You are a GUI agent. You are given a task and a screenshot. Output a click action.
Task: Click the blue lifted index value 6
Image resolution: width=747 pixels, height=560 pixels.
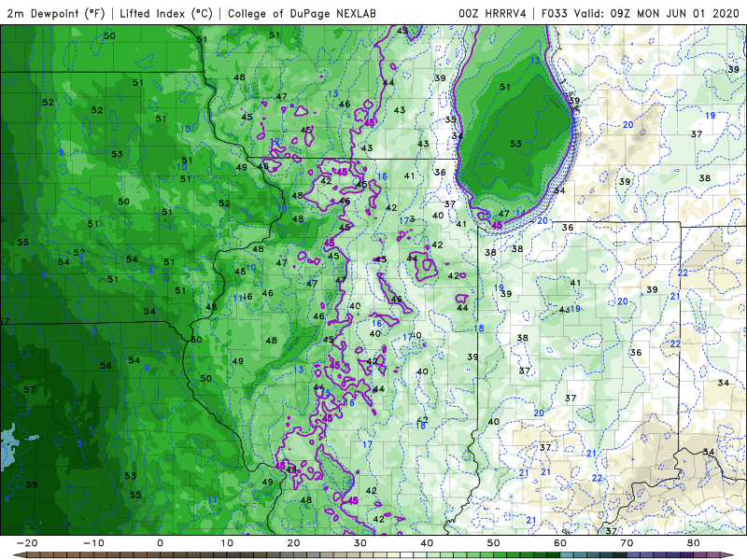45,274
